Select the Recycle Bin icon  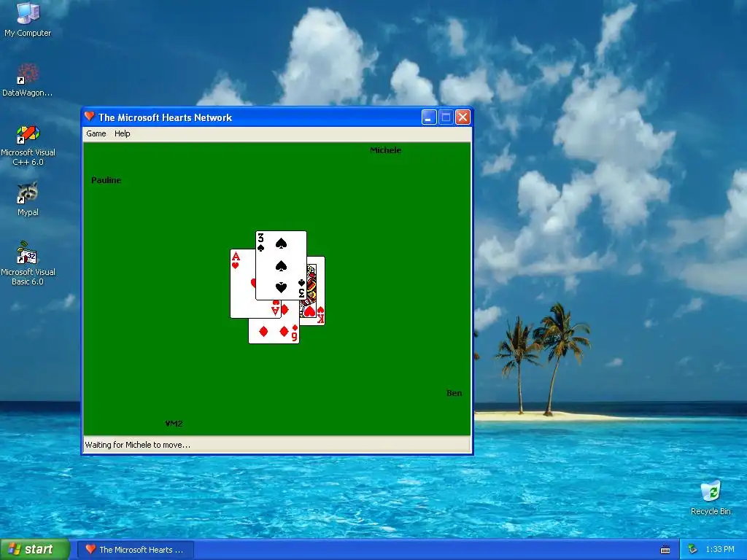pyautogui.click(x=711, y=497)
